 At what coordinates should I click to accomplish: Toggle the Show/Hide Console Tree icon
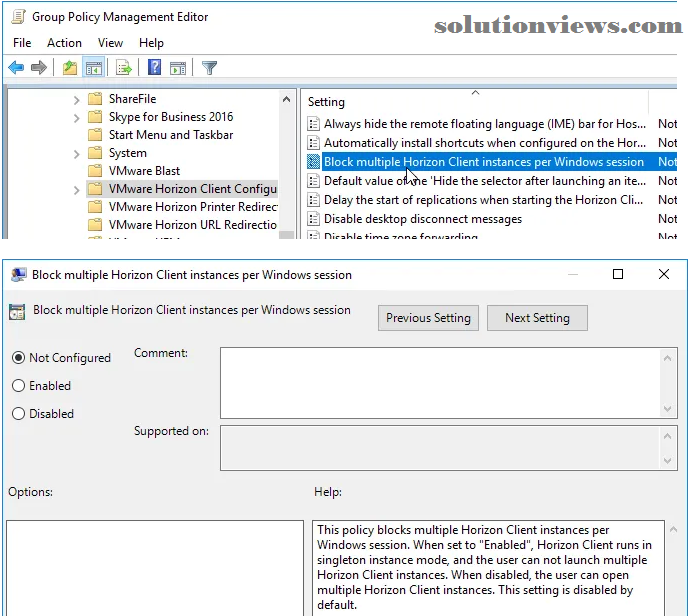(94, 68)
